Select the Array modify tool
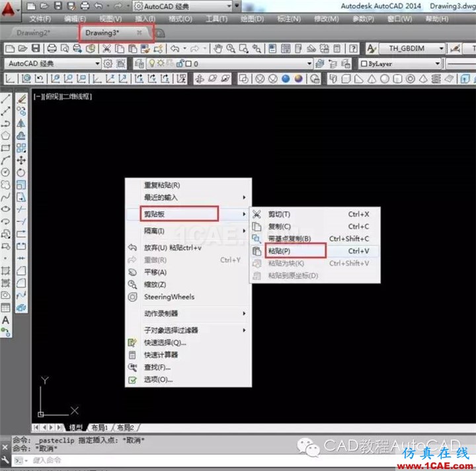This screenshot has width=476, height=471. click(21, 148)
